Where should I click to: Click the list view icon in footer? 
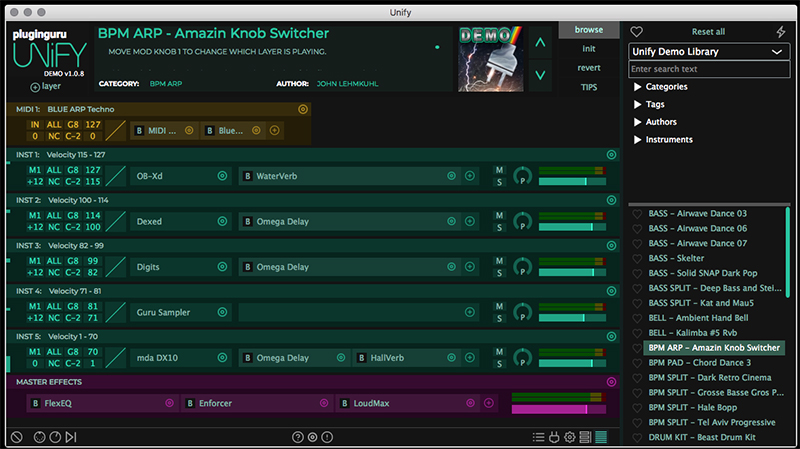click(x=538, y=437)
